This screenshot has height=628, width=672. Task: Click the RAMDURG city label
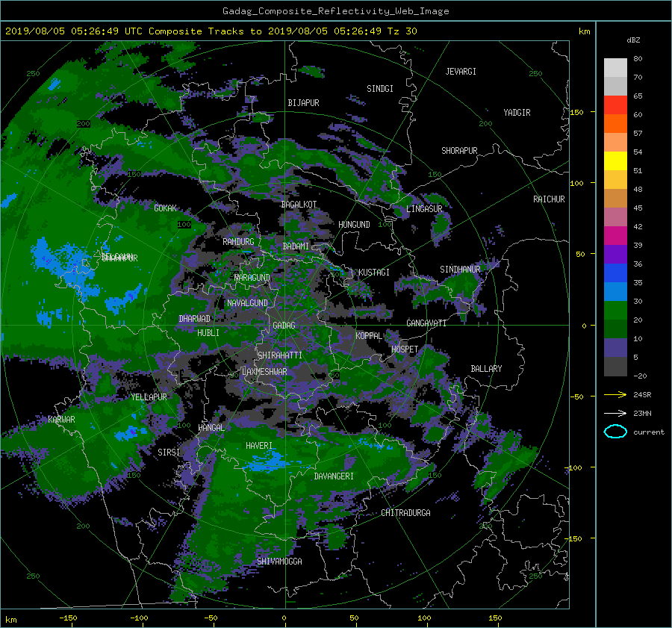tap(238, 242)
